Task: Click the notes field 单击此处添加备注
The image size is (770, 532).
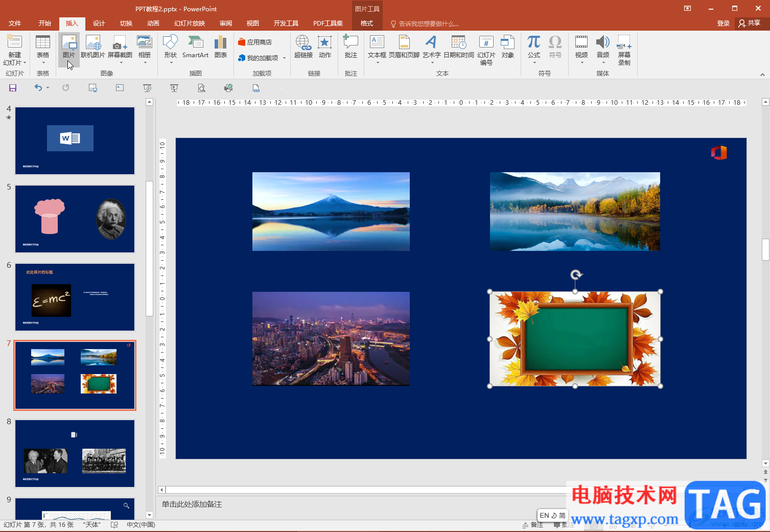Action: (x=192, y=504)
